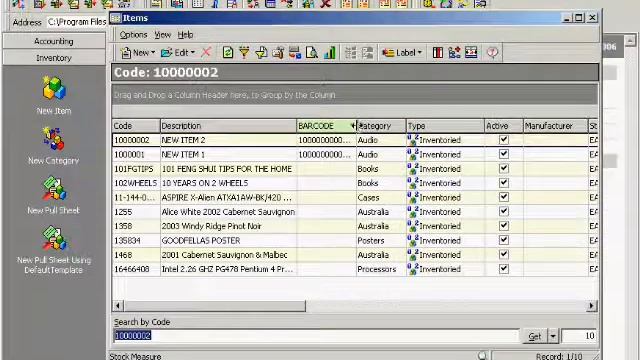Click the Help question mark icon in toolbar
This screenshot has height=360, width=640.
493,52
